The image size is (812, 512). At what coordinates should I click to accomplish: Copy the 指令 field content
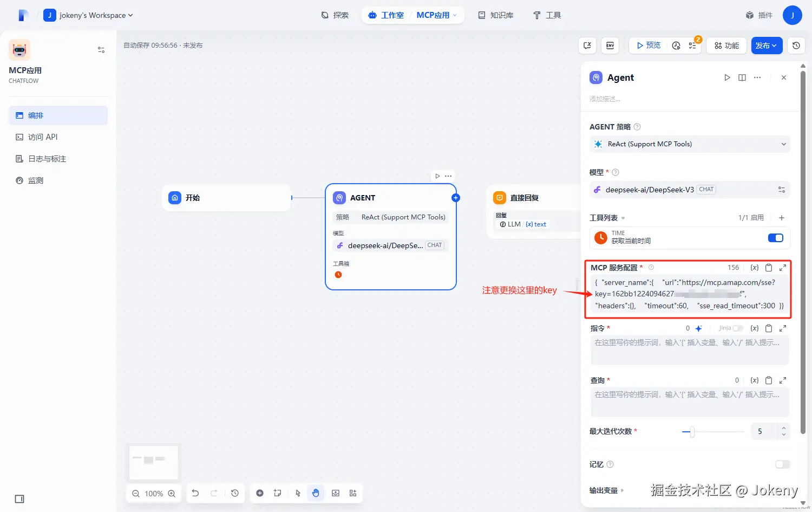click(769, 328)
